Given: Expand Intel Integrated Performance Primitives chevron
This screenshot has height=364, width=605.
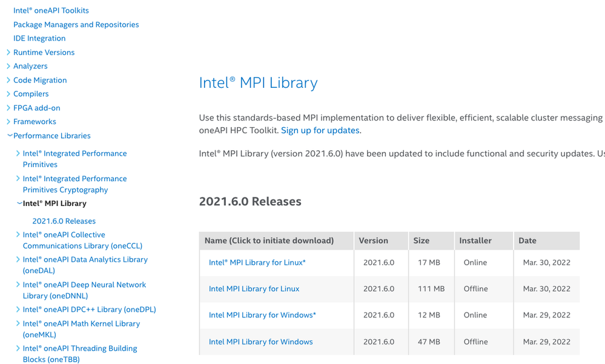Looking at the screenshot, I should [x=18, y=153].
